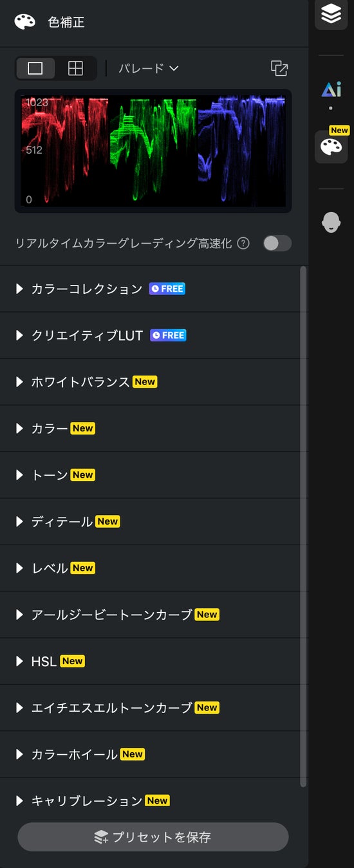Click the プリセットを保存 button
Image resolution: width=354 pixels, height=868 pixels.
coord(153,837)
